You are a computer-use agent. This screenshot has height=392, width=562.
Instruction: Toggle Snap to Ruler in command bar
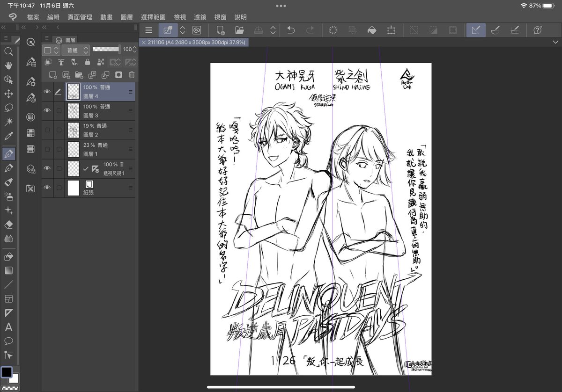[x=476, y=30]
